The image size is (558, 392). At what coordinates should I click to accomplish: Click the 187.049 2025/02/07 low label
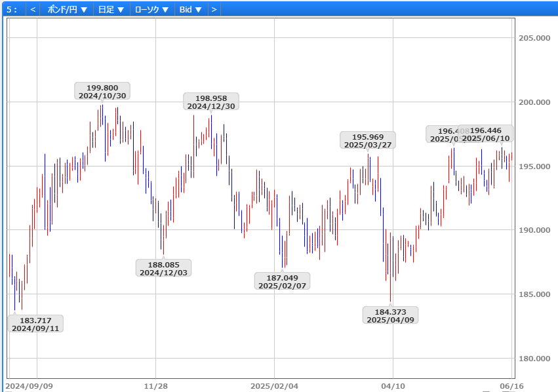[282, 281]
